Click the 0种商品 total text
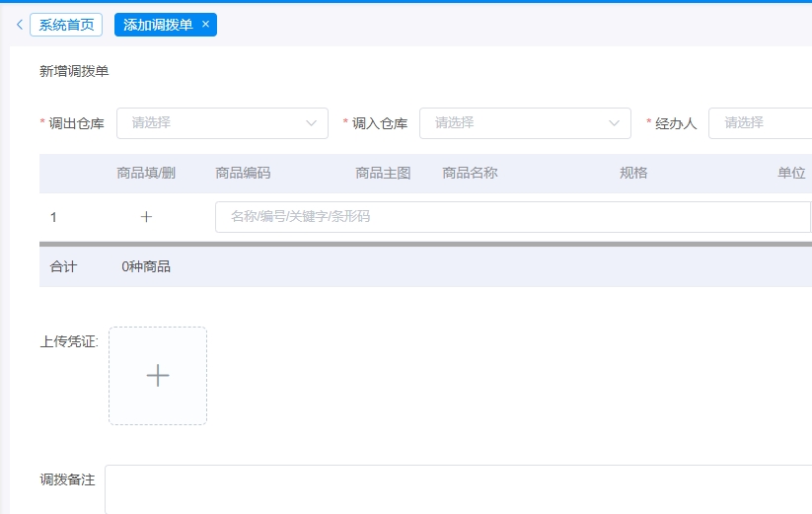Screen dimensions: 812x514 (146, 266)
